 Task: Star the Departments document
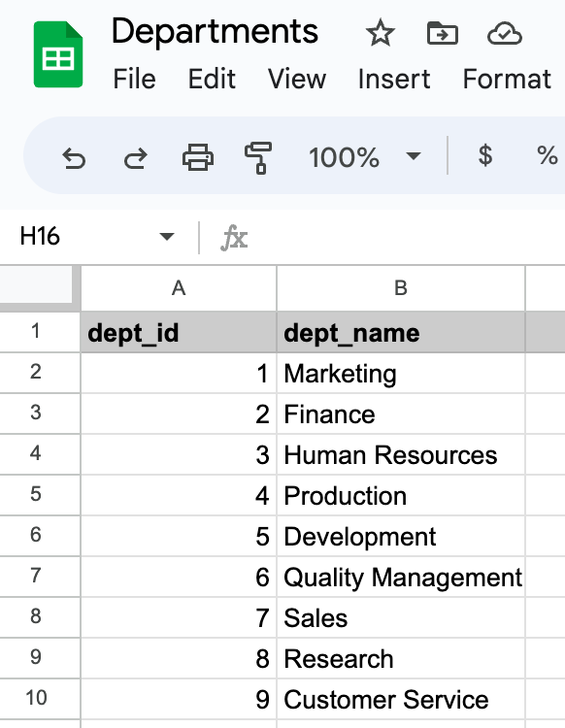(381, 33)
